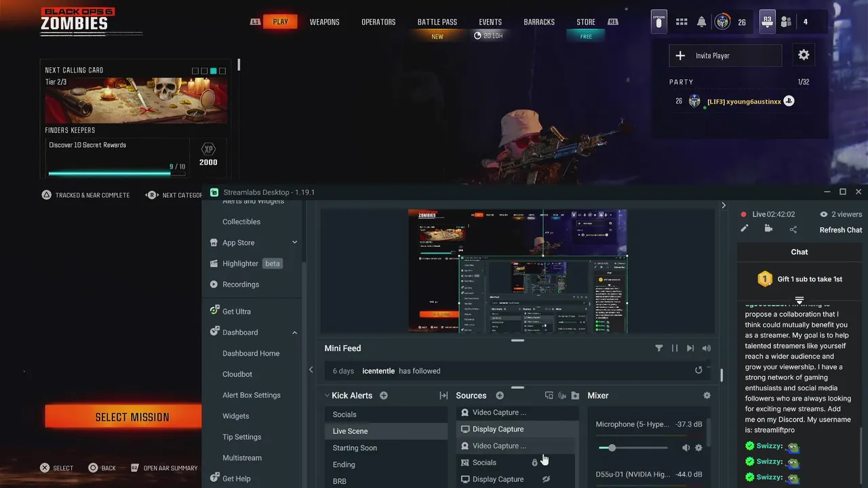Open the EVENTS tab
Screen dimensions: 868x488
[x=490, y=22]
